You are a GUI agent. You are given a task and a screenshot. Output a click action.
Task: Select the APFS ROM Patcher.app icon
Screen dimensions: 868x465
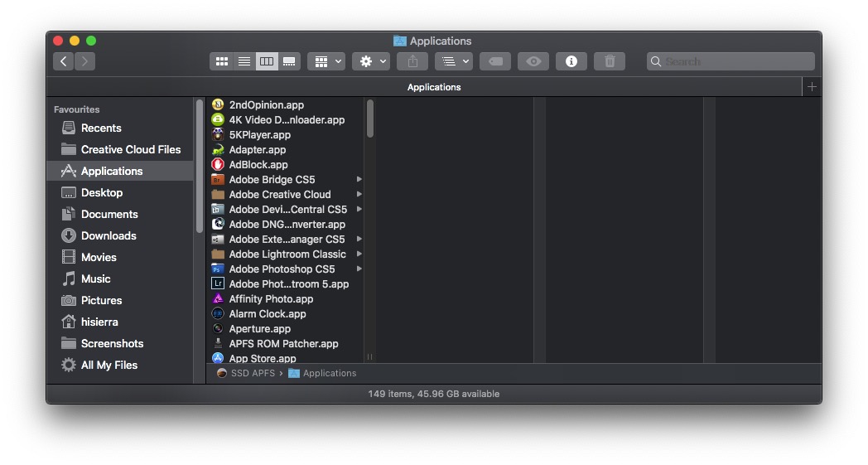pos(218,344)
